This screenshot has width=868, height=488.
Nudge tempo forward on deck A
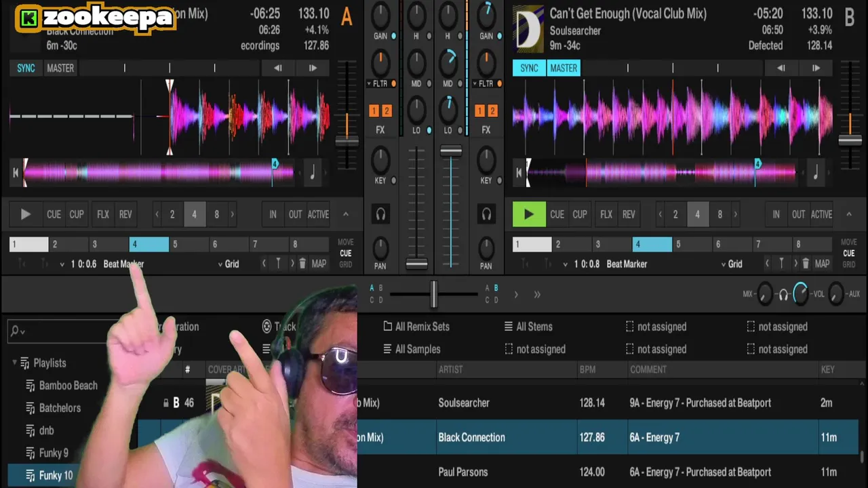coord(313,68)
